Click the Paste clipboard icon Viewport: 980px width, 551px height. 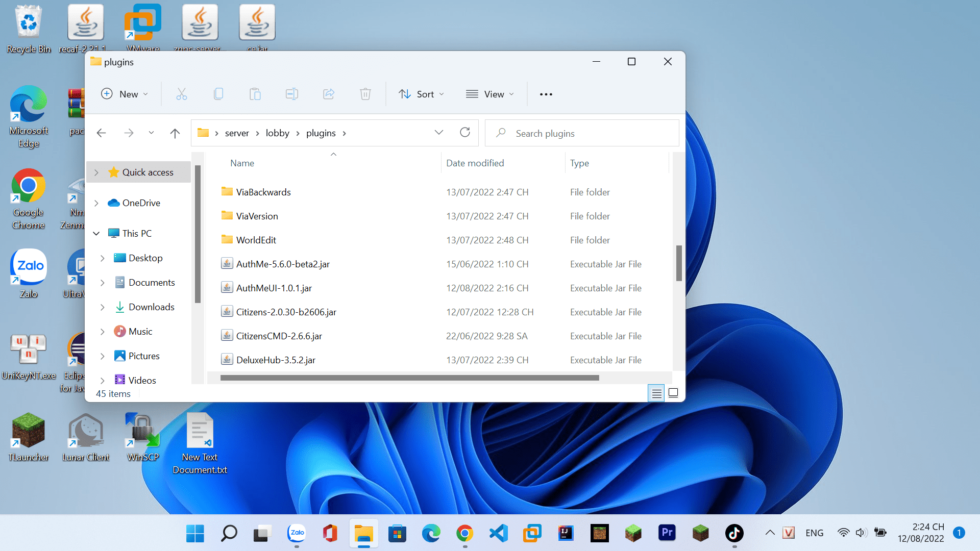255,94
